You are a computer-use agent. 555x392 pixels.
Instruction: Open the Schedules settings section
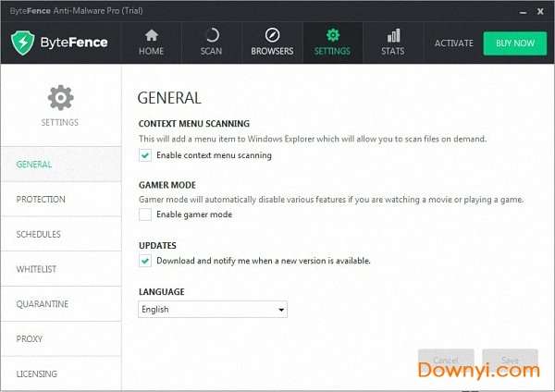[38, 234]
